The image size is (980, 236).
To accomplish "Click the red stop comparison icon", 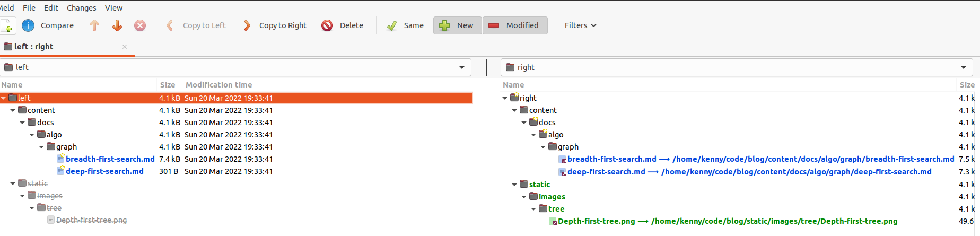I will point(140,25).
